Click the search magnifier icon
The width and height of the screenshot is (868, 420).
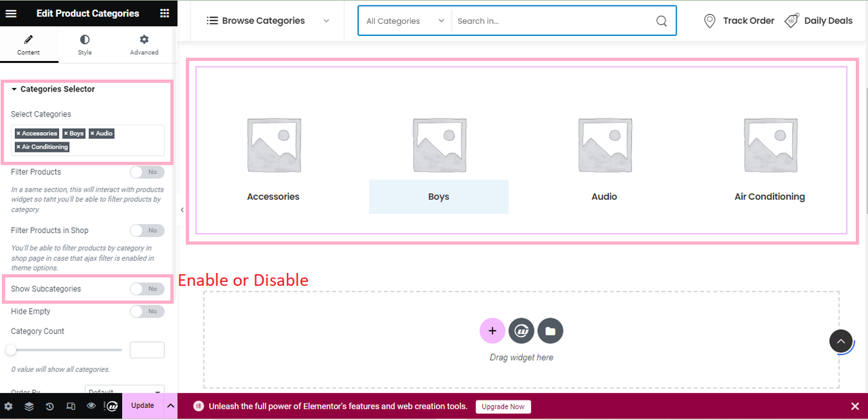(662, 21)
